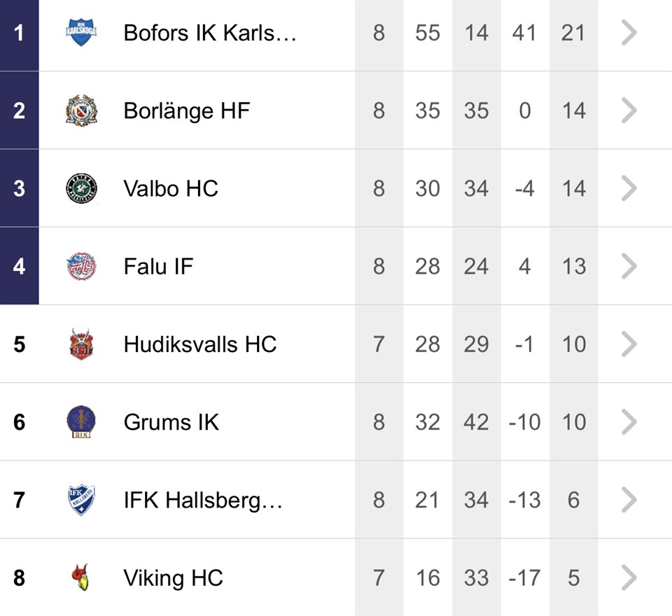Open the Borlänge HF team name

186,111
